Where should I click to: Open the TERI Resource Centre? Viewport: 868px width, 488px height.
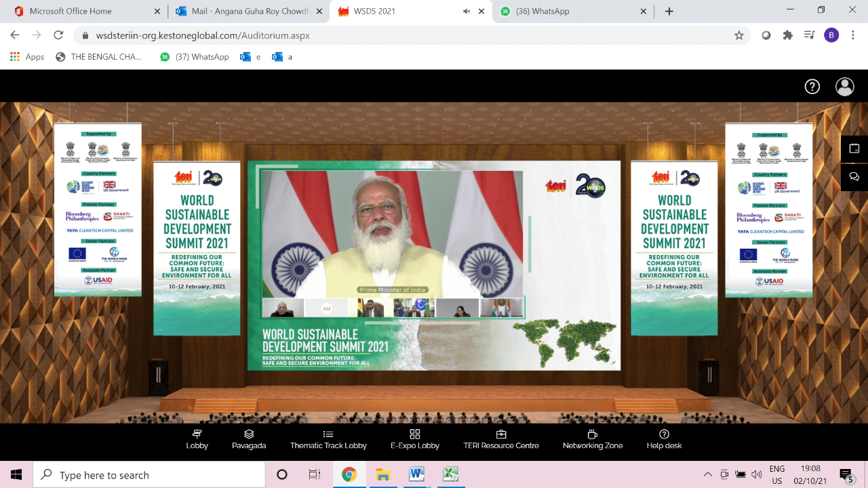pos(501,439)
